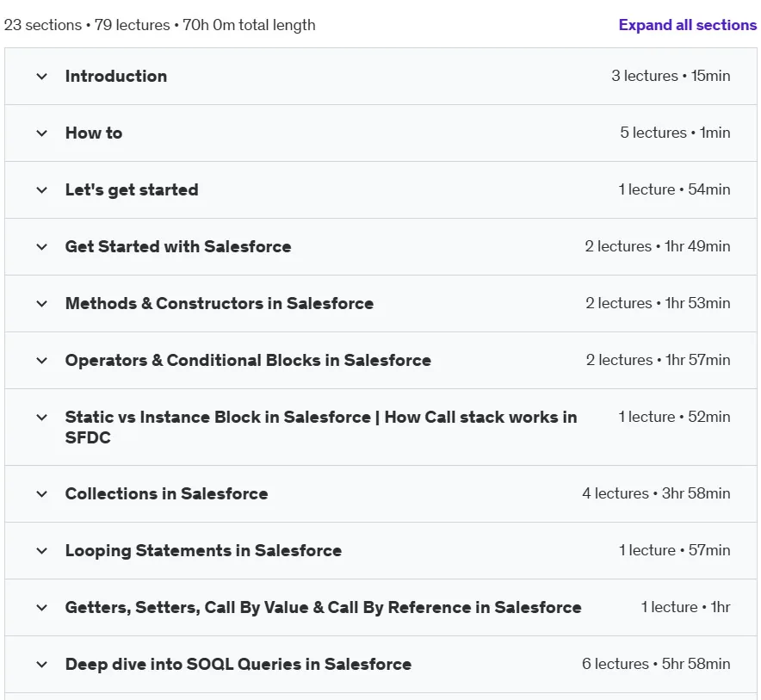This screenshot has height=700, width=761.
Task: Open Static vs Instance Block section title
Action: coord(321,427)
